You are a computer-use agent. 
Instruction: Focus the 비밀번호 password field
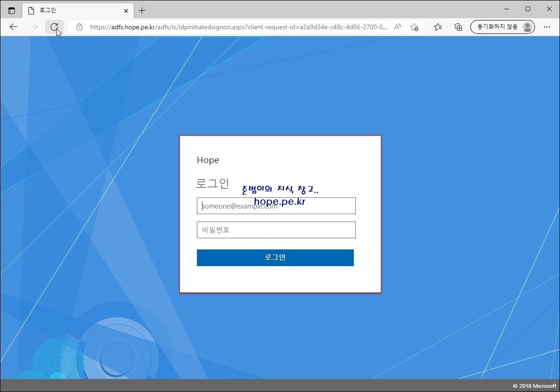[276, 230]
